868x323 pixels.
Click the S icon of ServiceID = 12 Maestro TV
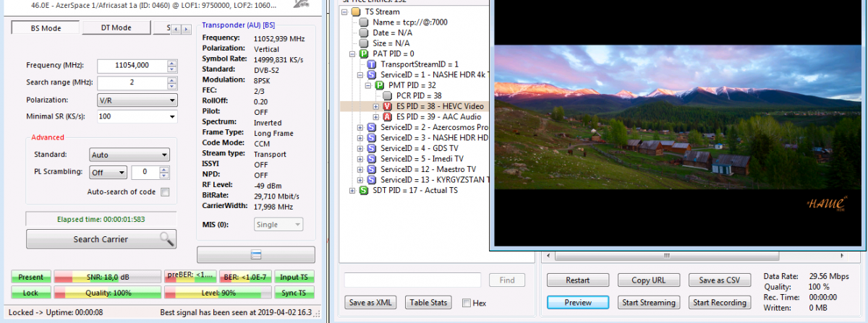(372, 169)
